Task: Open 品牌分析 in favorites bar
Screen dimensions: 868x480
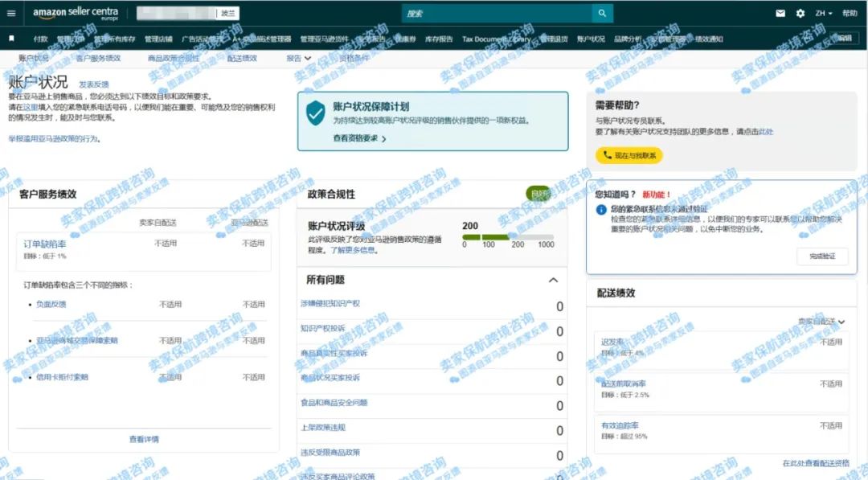Action: tap(627, 39)
